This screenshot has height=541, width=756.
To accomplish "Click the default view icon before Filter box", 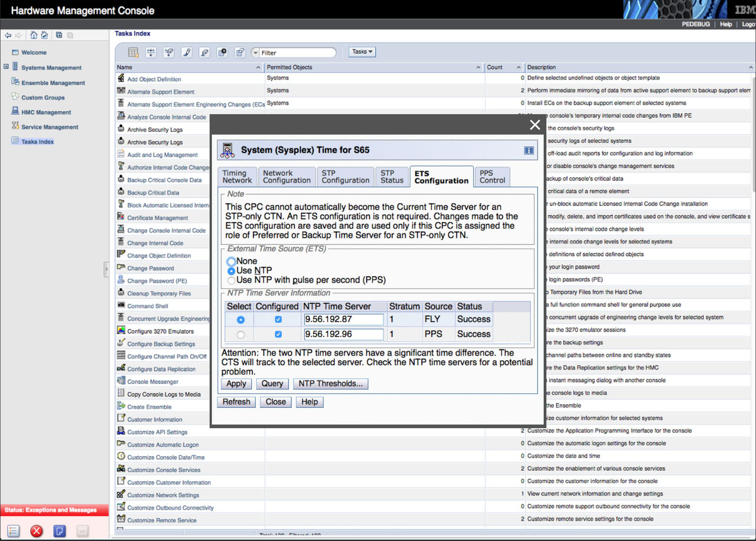I will (x=240, y=53).
